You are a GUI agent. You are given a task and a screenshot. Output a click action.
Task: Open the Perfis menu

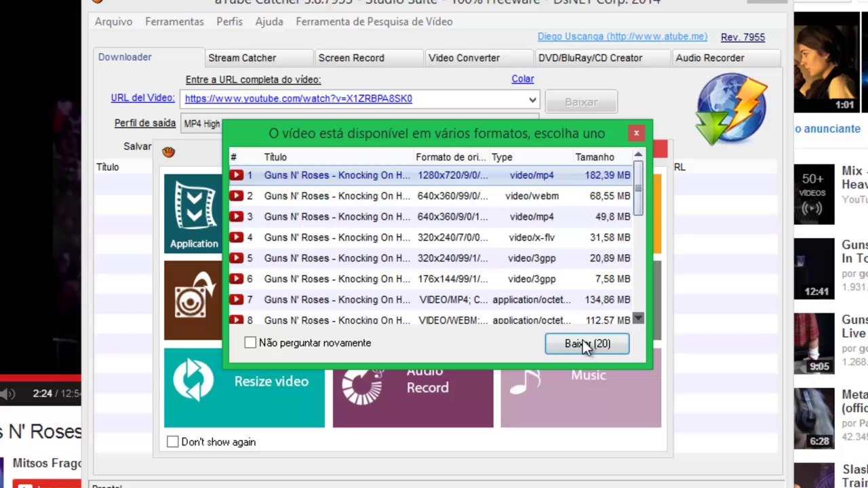click(x=229, y=22)
